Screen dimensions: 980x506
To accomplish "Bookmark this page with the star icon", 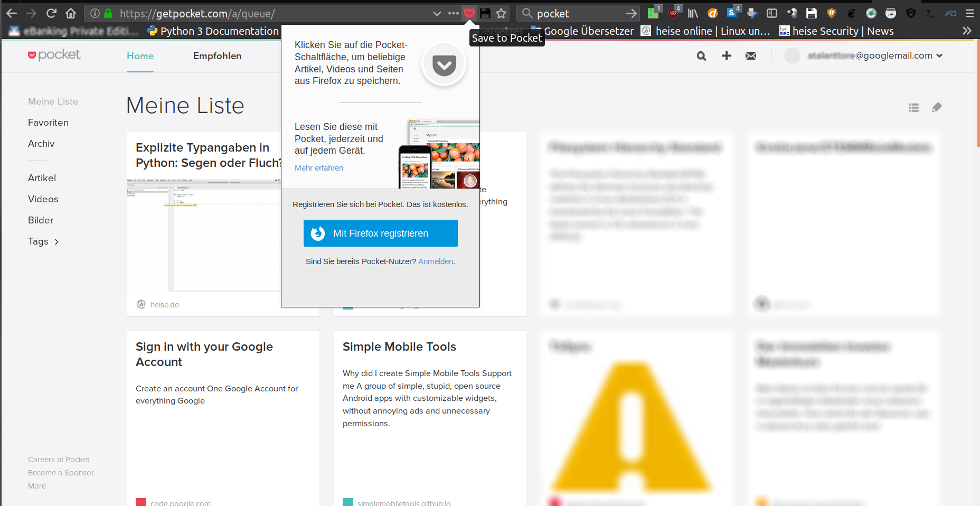I will click(501, 13).
